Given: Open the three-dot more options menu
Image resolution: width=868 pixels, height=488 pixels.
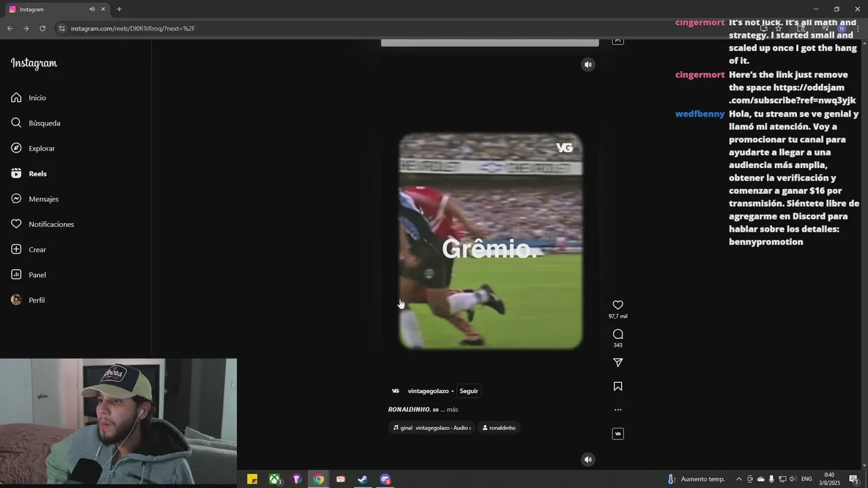Looking at the screenshot, I should [x=618, y=409].
